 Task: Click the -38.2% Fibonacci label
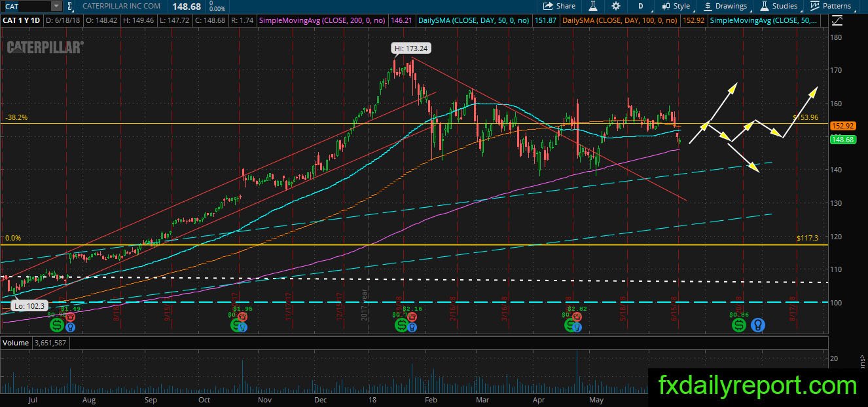click(16, 118)
